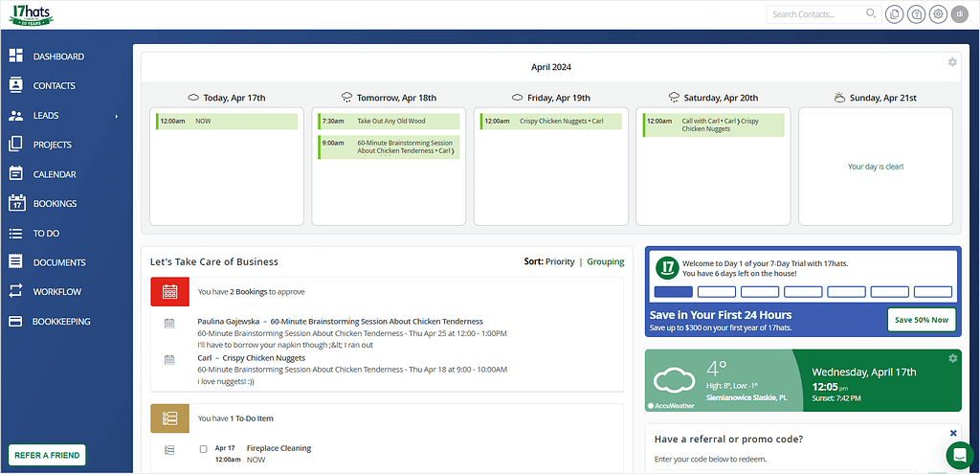Open the chat support bubble

coord(960,455)
